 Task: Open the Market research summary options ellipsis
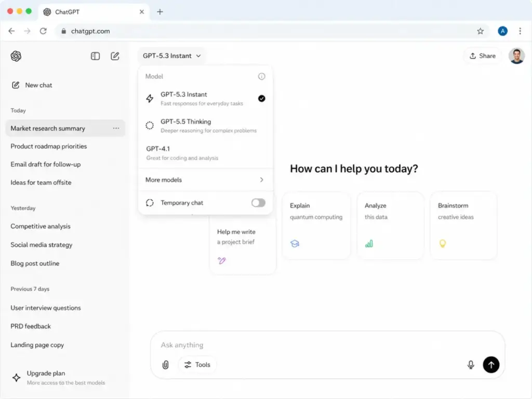116,128
